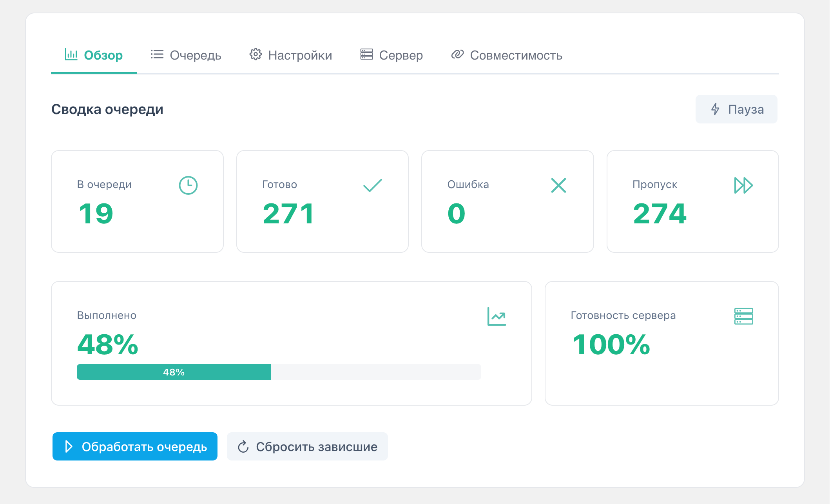830x504 pixels.
Task: Click the Сводка очереди heading
Action: click(107, 109)
